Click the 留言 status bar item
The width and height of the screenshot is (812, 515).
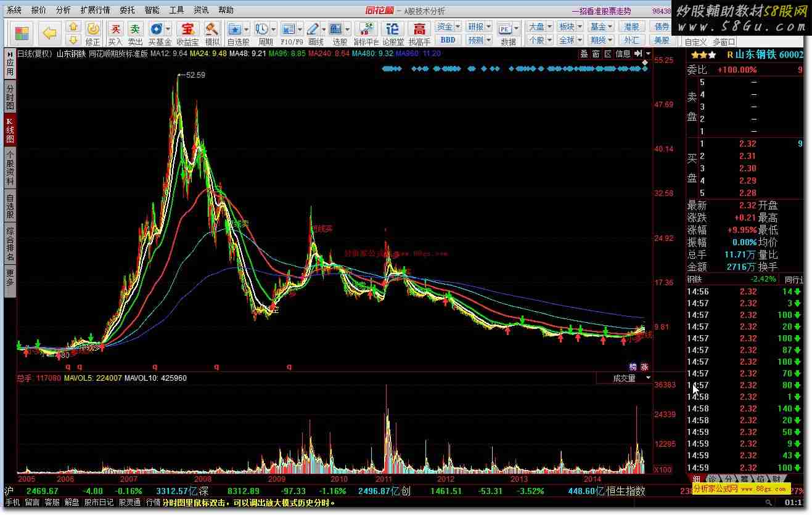[x=32, y=503]
